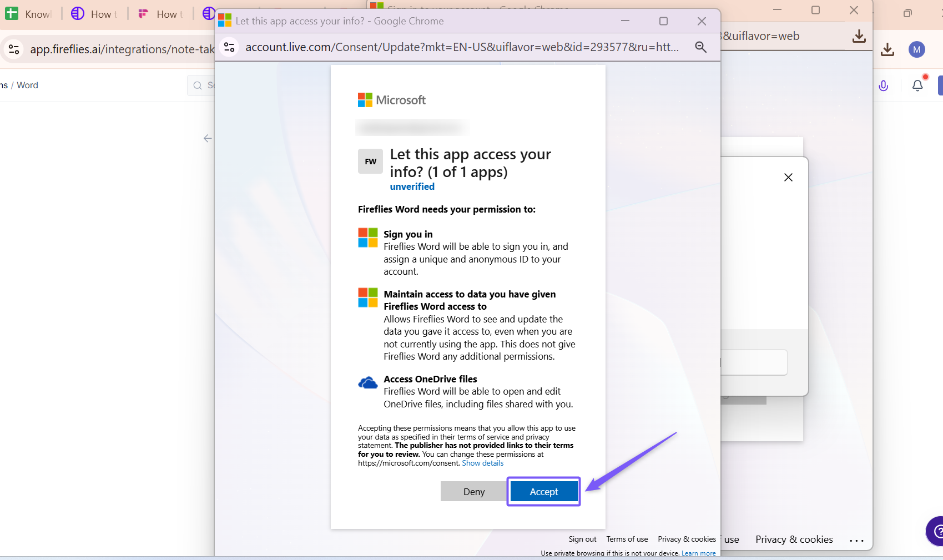
Task: Maximize the Microsoft consent popup window
Action: point(663,21)
